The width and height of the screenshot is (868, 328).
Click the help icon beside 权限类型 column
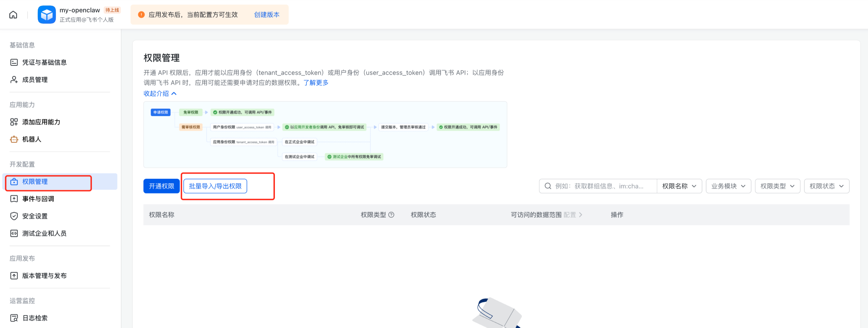click(x=391, y=215)
